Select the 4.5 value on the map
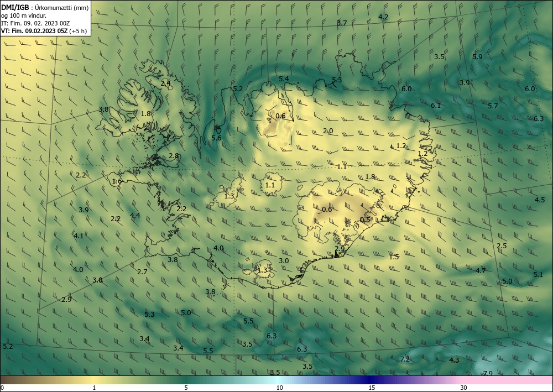This screenshot has width=553, height=392. pos(540,200)
